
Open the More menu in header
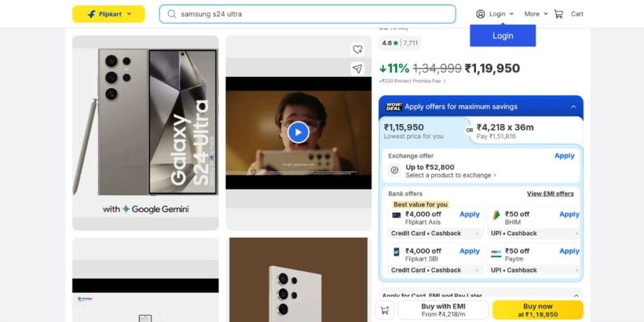[x=536, y=14]
